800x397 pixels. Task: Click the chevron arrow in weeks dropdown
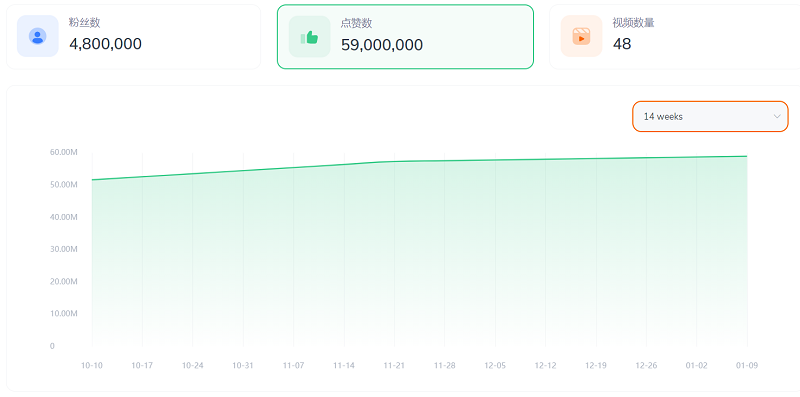[777, 116]
